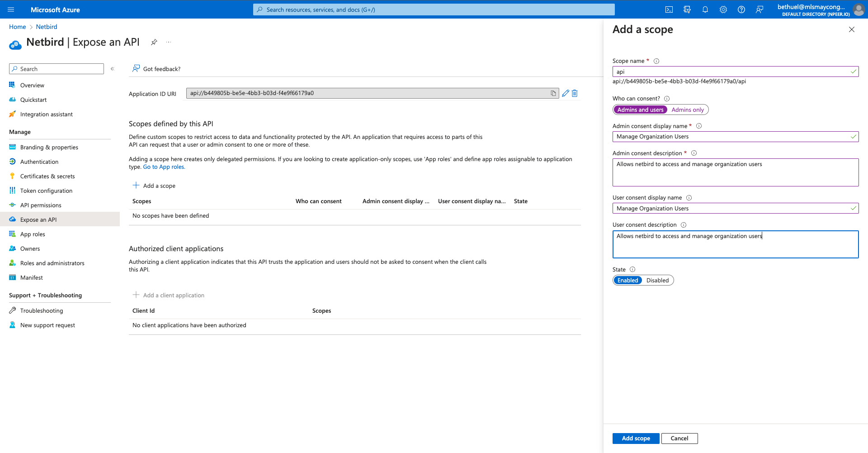Open portal settings gear
Viewport: 868px width, 453px height.
(x=723, y=10)
